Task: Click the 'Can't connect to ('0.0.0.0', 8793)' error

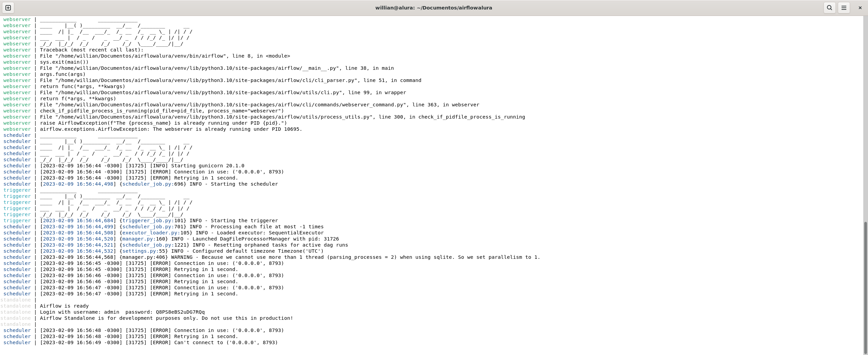Action: pyautogui.click(x=226, y=342)
